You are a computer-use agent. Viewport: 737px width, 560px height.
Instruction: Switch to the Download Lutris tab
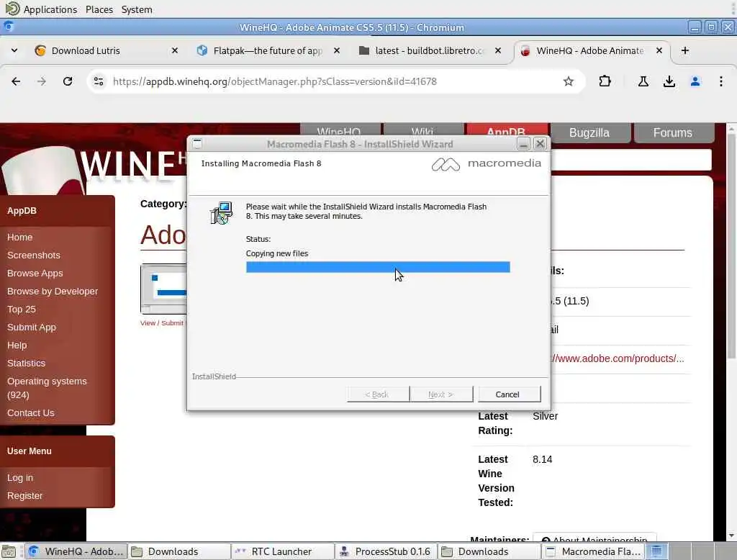pyautogui.click(x=106, y=50)
